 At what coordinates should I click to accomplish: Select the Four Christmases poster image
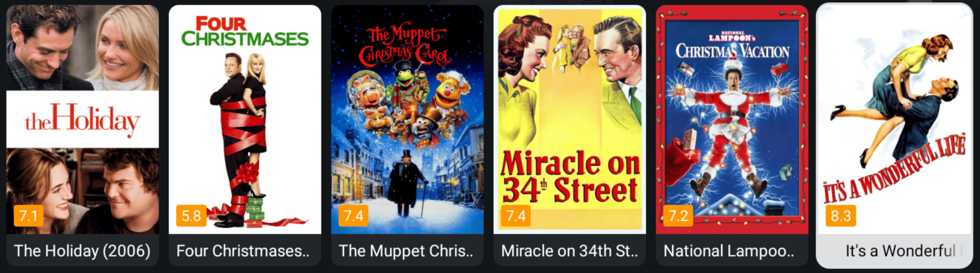point(245,119)
